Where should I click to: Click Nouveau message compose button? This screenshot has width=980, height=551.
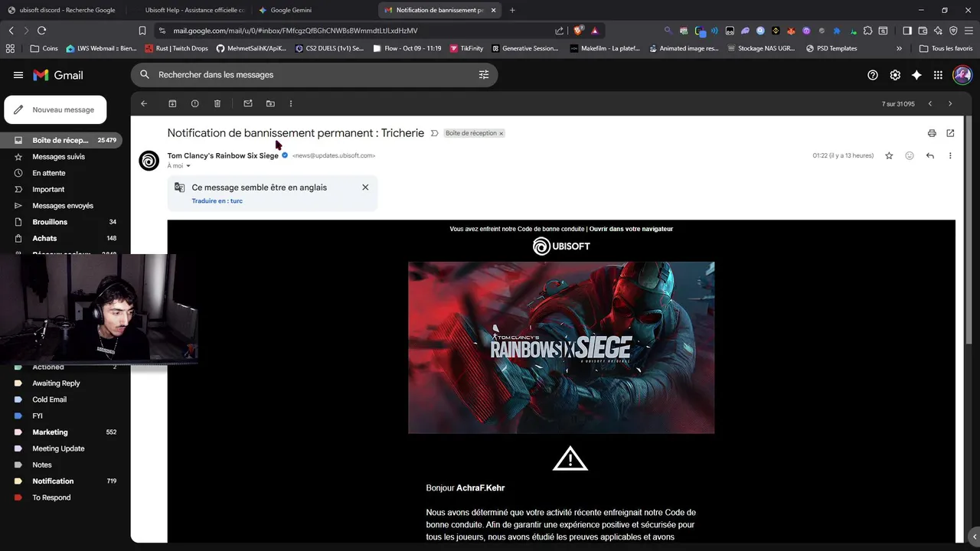click(55, 109)
